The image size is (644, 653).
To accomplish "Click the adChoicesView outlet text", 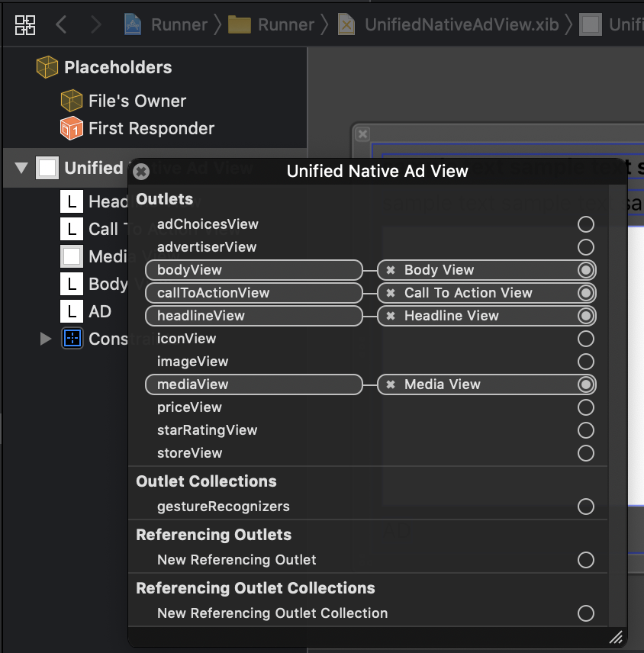I will click(x=208, y=224).
